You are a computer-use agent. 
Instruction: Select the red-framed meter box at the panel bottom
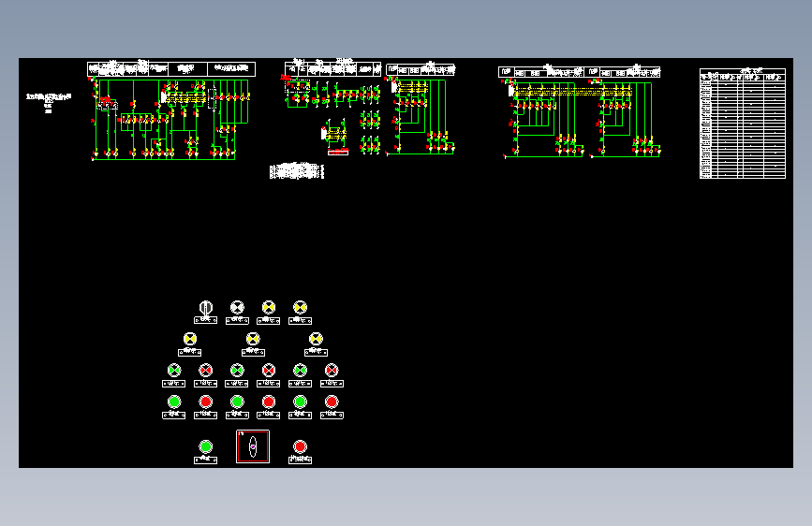(x=253, y=446)
